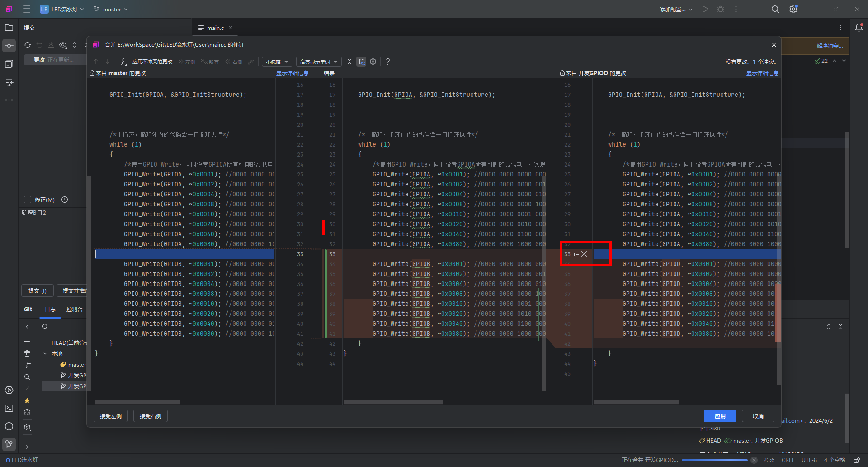
Task: Switch to the 控制台 tab
Action: 74,310
